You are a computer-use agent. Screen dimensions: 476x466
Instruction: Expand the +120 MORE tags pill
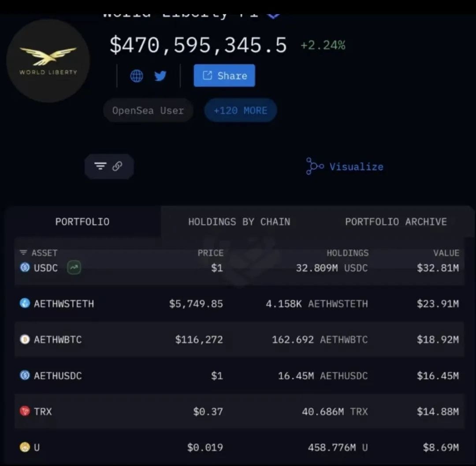coord(241,110)
